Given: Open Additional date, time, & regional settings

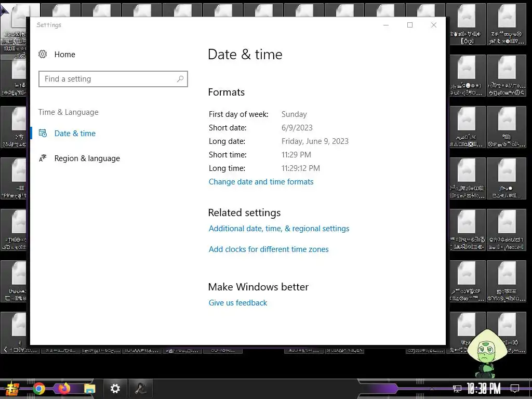Looking at the screenshot, I should 279,229.
